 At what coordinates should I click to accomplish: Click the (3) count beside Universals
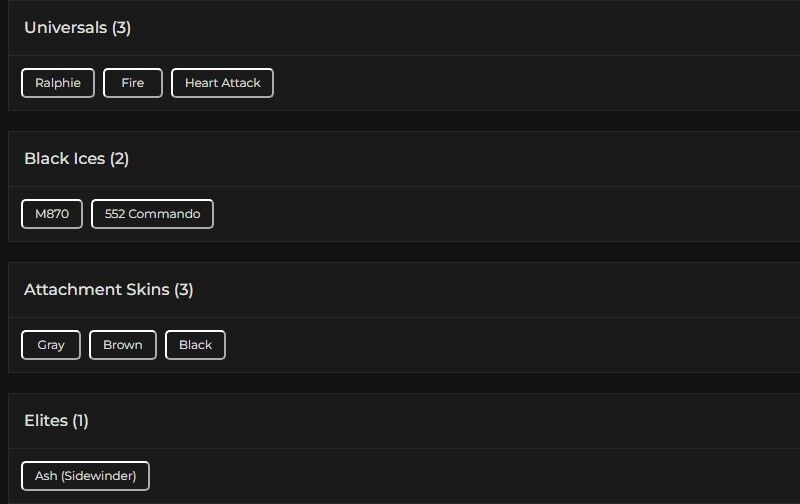tap(121, 28)
